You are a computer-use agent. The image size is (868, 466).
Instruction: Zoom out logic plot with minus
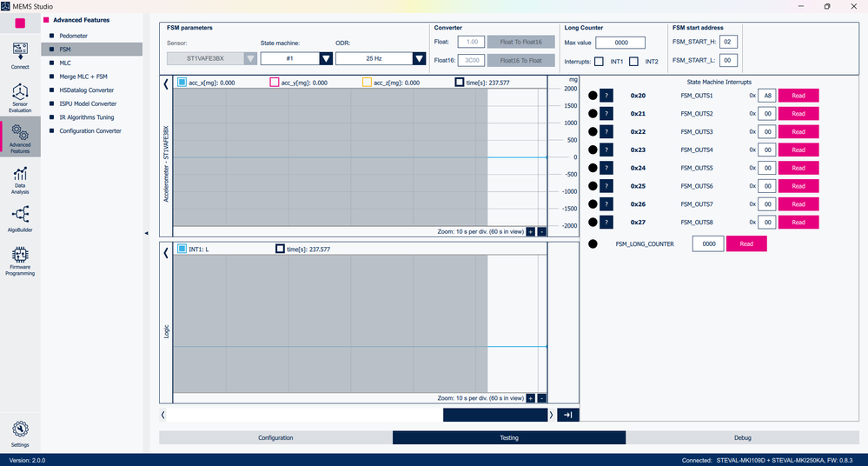coord(542,398)
